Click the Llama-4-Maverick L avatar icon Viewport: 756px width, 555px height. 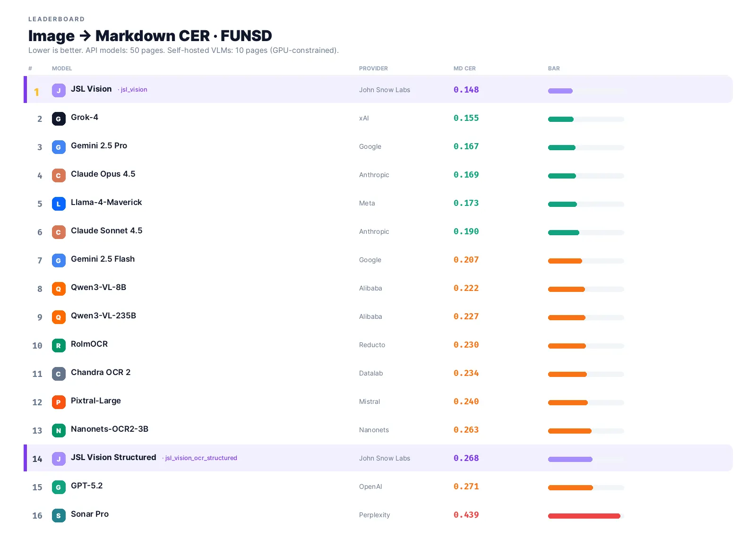click(59, 204)
